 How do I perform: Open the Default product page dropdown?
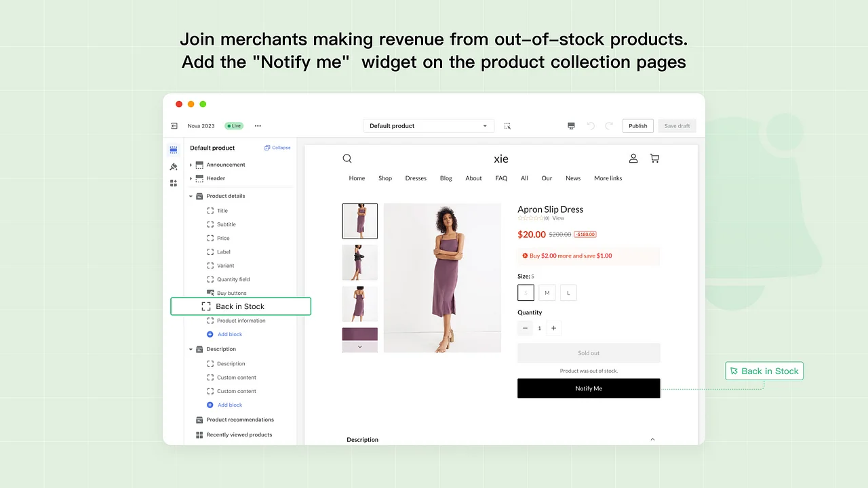(429, 125)
